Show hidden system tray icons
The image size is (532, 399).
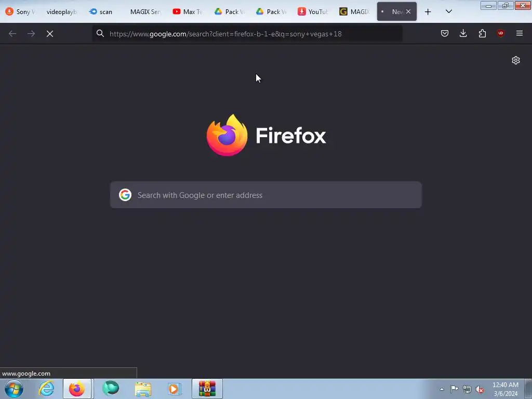tap(442, 389)
